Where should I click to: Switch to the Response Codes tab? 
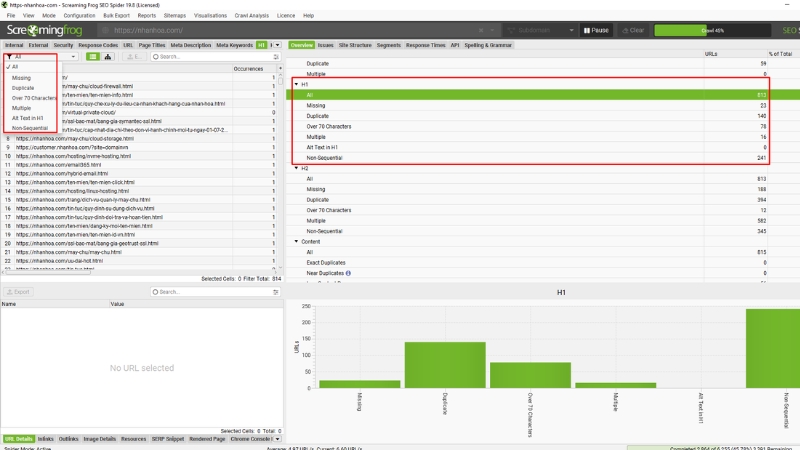click(98, 45)
